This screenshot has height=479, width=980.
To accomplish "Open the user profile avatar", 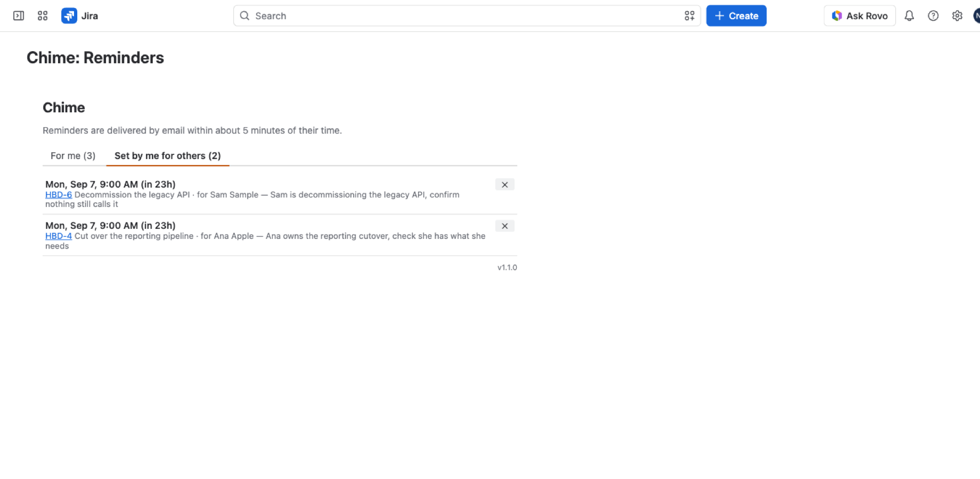I will pyautogui.click(x=977, y=16).
